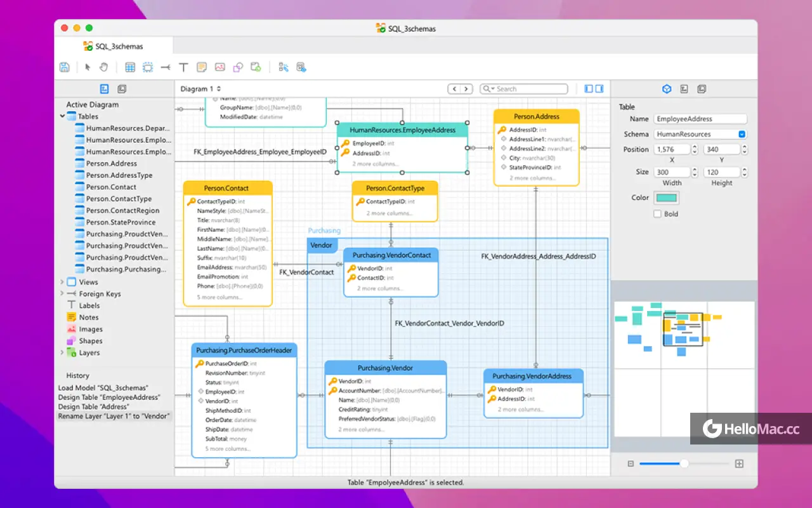Screen dimensions: 812x508
Task: Select Person.Address in the tables tree
Action: click(x=112, y=163)
